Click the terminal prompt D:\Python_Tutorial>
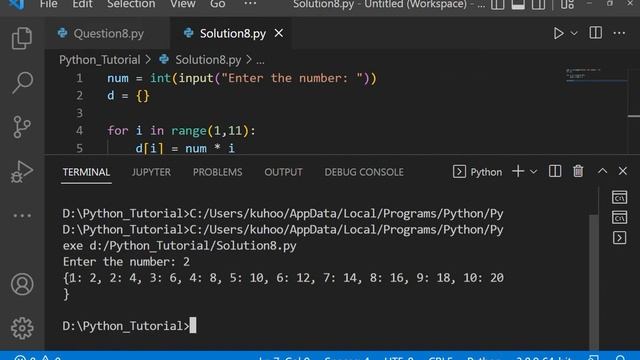The height and width of the screenshot is (360, 640). pyautogui.click(x=126, y=326)
